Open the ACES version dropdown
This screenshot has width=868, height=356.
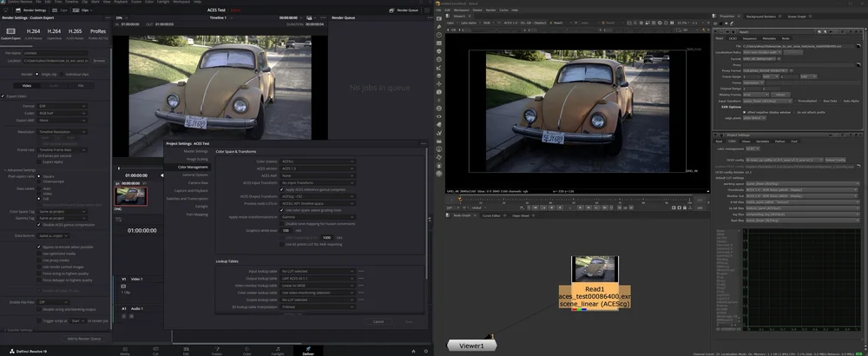pyautogui.click(x=318, y=168)
